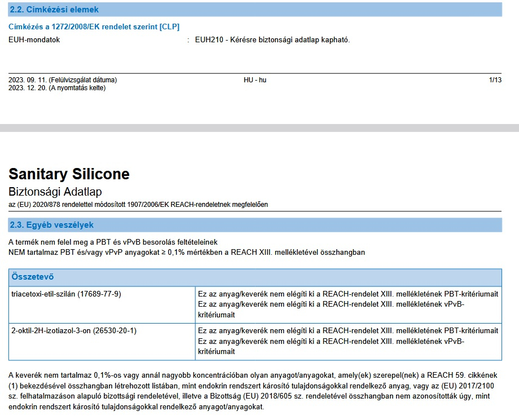Viewport: 519px width, 420px height.
Task: Select the '2-oktil-2H-izotiazol-3-on (26530-20-1)' table cell
Action: pos(74,331)
